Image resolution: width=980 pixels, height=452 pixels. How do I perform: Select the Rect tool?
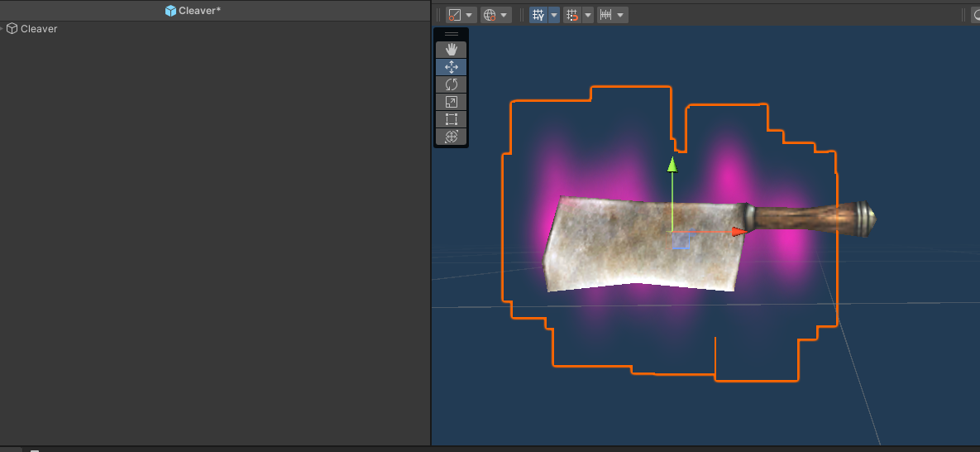point(452,119)
